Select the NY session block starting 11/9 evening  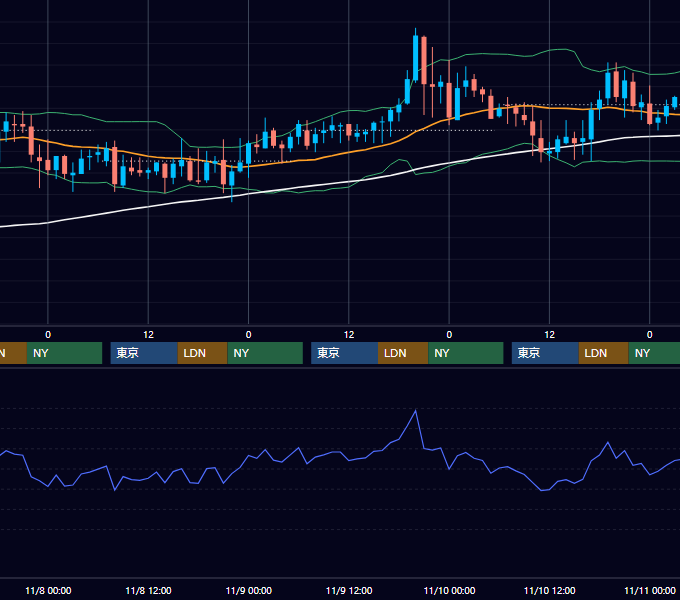[466, 353]
